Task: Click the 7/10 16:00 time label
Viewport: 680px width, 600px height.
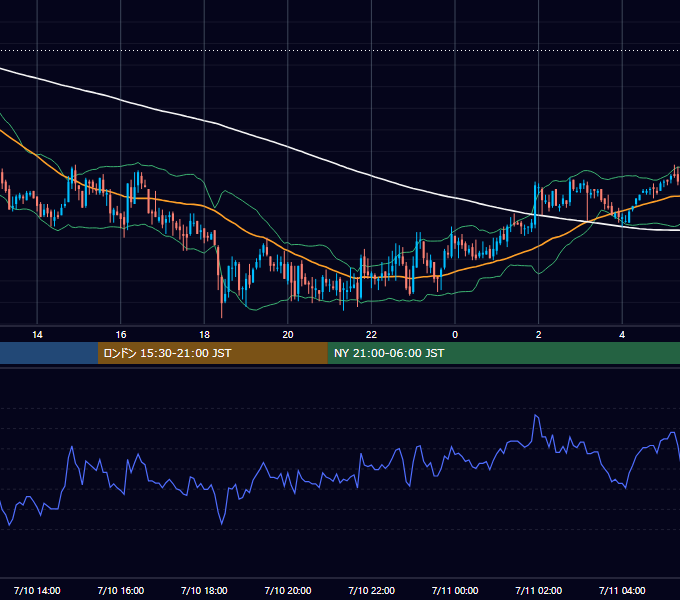Action: [x=121, y=590]
